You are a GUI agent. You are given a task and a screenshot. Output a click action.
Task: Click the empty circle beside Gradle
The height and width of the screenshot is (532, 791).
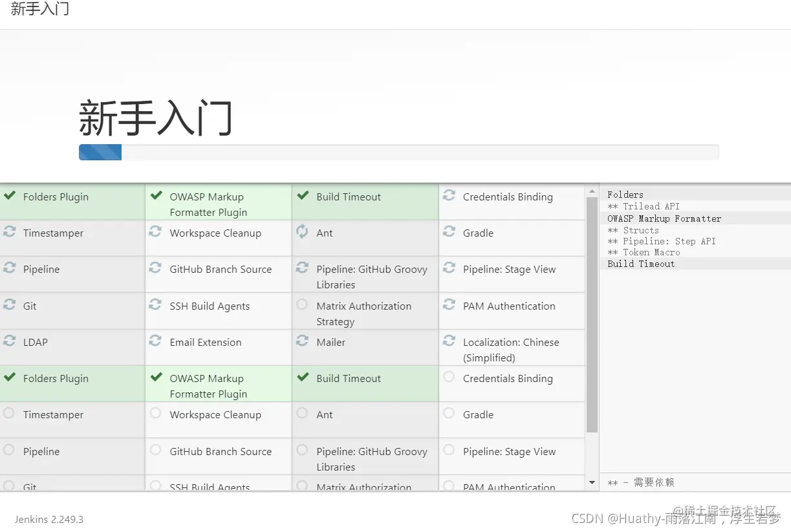pos(449,412)
